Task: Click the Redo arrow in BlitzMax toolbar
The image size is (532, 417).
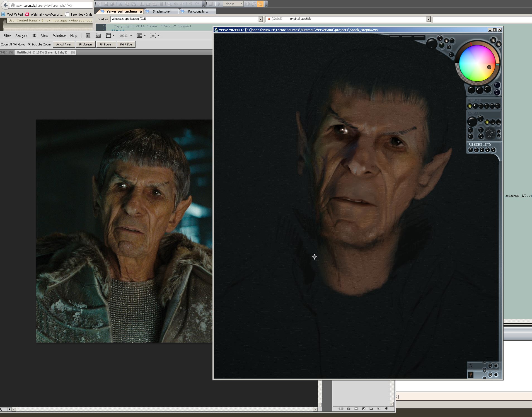Action: (x=197, y=4)
